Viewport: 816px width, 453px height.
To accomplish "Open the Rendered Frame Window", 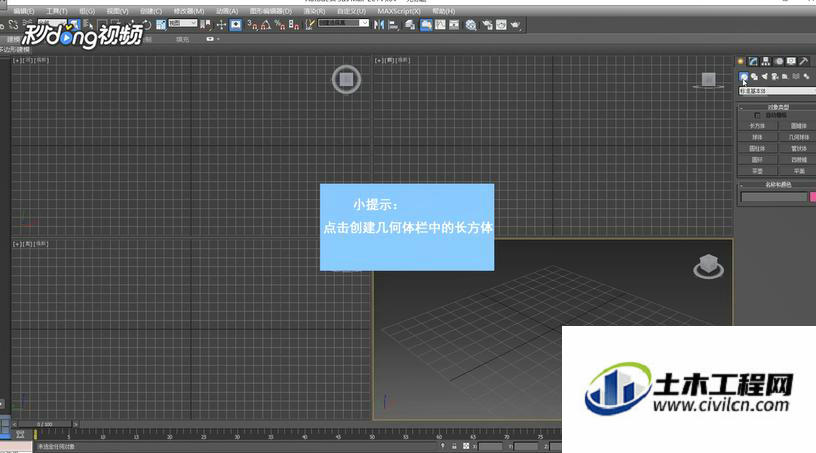I will click(x=501, y=24).
